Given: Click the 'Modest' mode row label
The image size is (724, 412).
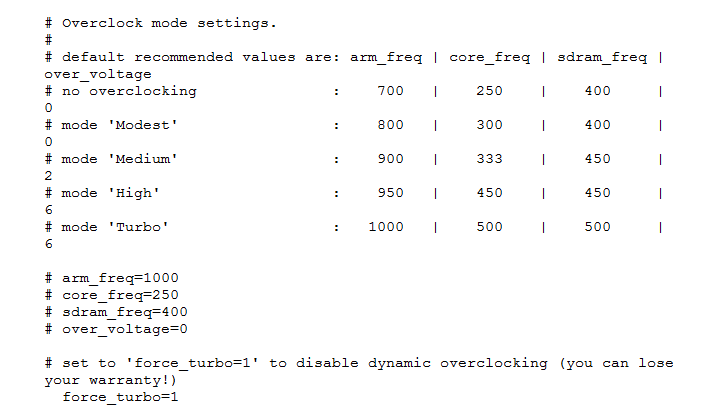Looking at the screenshot, I should click(143, 125).
